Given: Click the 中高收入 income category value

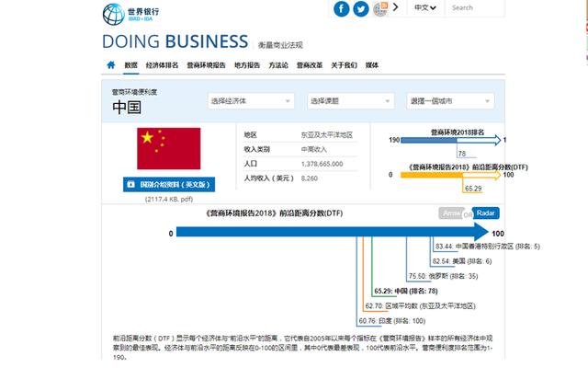Looking at the screenshot, I should 314,149.
